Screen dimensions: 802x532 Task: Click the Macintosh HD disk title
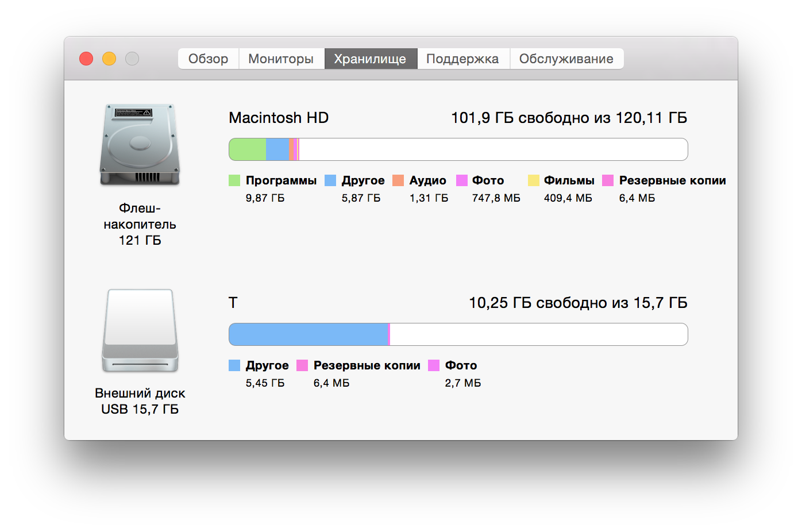point(278,118)
